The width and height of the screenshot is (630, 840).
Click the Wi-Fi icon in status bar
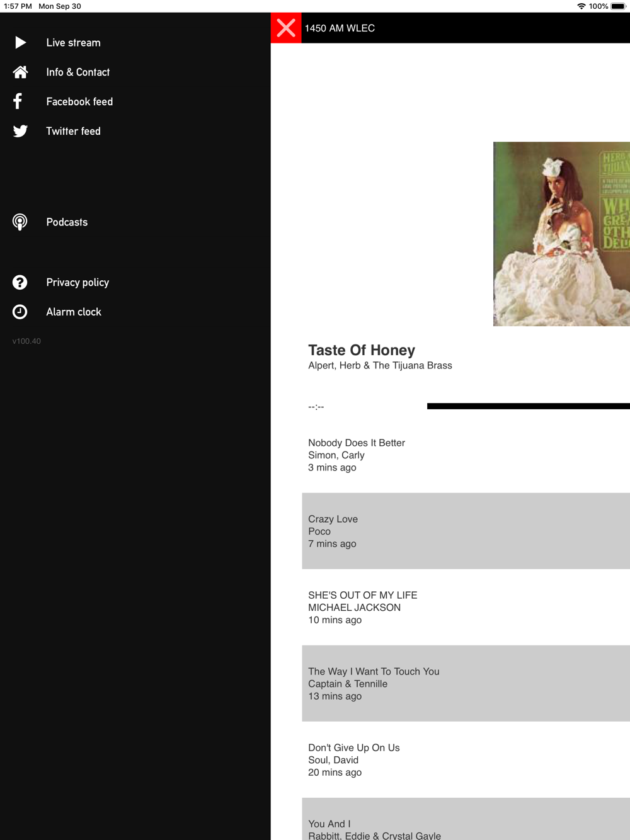click(x=581, y=6)
